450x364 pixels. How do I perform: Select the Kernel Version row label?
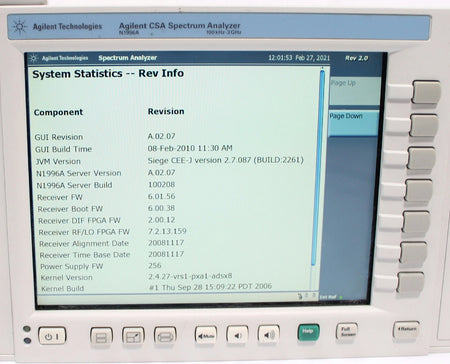(66, 277)
